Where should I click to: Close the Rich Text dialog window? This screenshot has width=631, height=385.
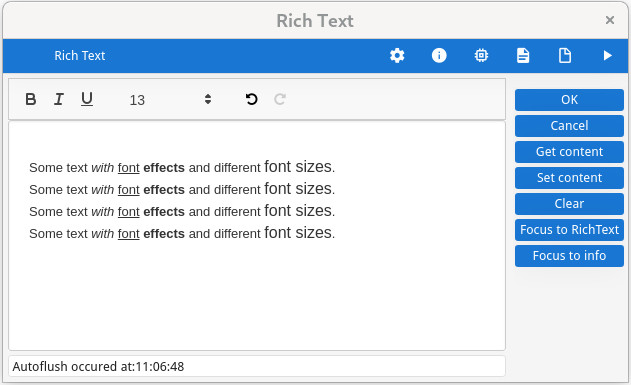coord(610,20)
